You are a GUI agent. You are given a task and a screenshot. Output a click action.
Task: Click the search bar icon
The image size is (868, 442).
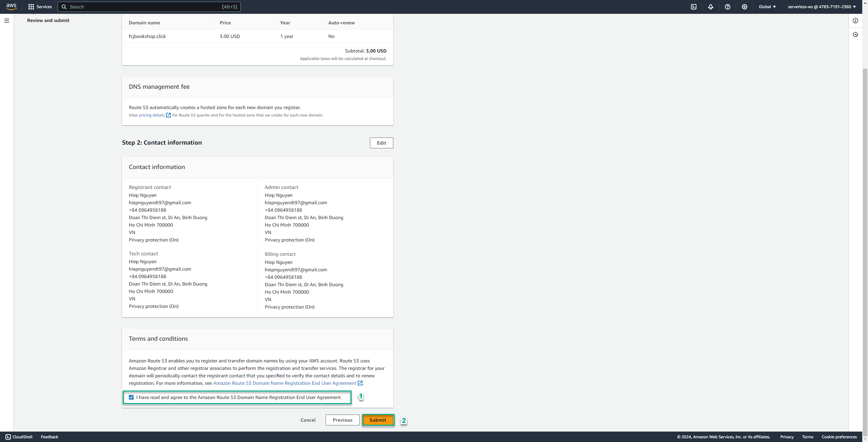[x=64, y=7]
